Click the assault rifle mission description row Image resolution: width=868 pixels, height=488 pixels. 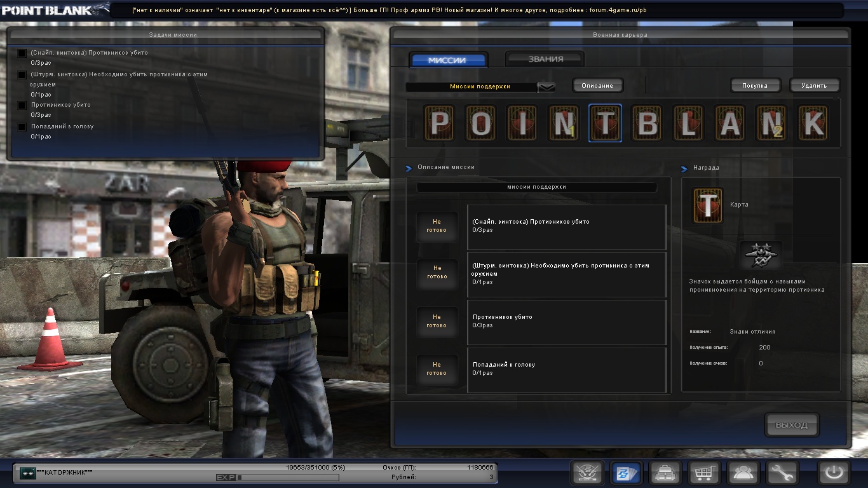pos(567,274)
